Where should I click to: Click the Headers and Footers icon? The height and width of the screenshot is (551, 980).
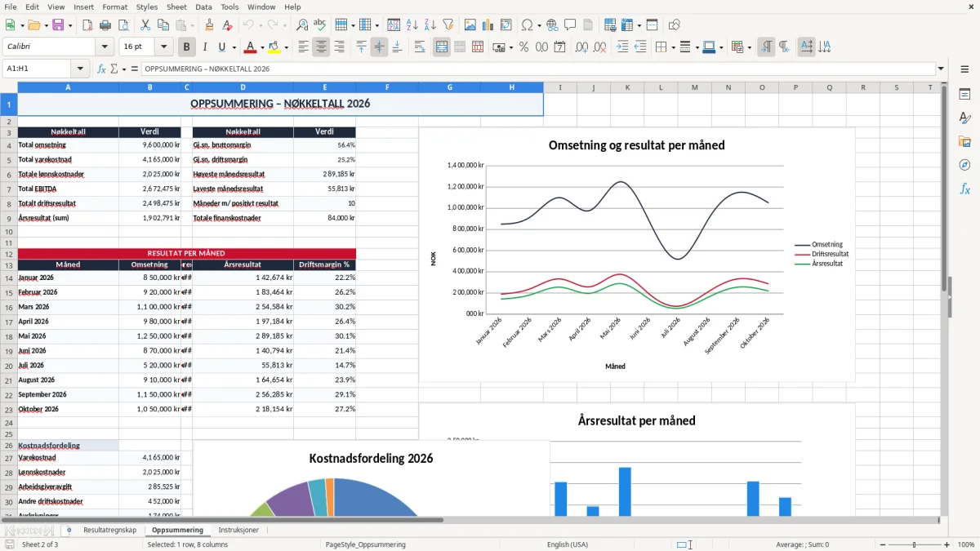point(588,25)
